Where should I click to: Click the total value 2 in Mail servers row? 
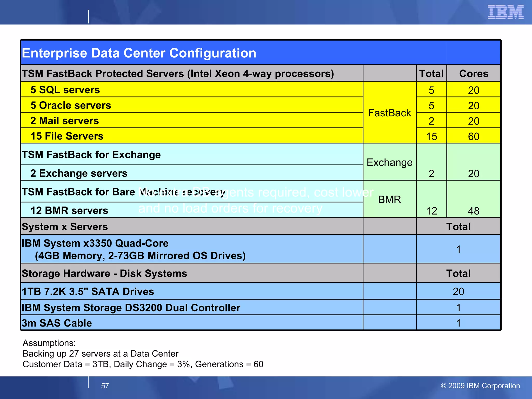coord(431,121)
